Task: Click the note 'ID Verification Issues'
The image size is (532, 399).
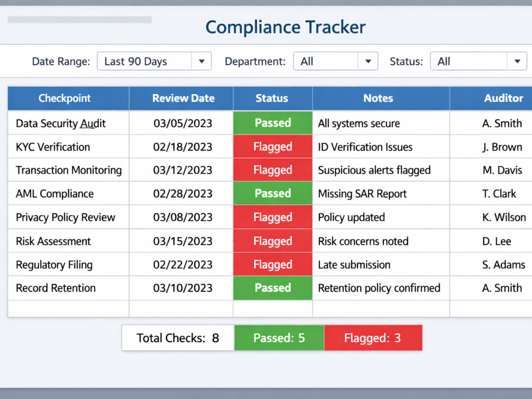Action: point(365,147)
